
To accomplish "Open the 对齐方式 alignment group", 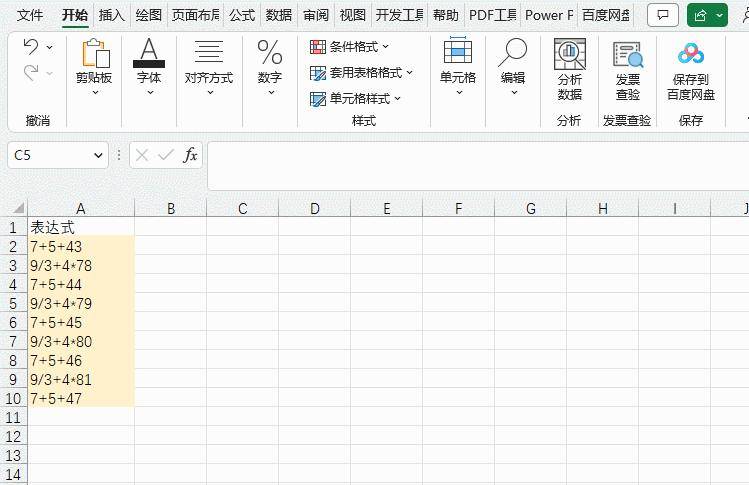I will pyautogui.click(x=209, y=67).
